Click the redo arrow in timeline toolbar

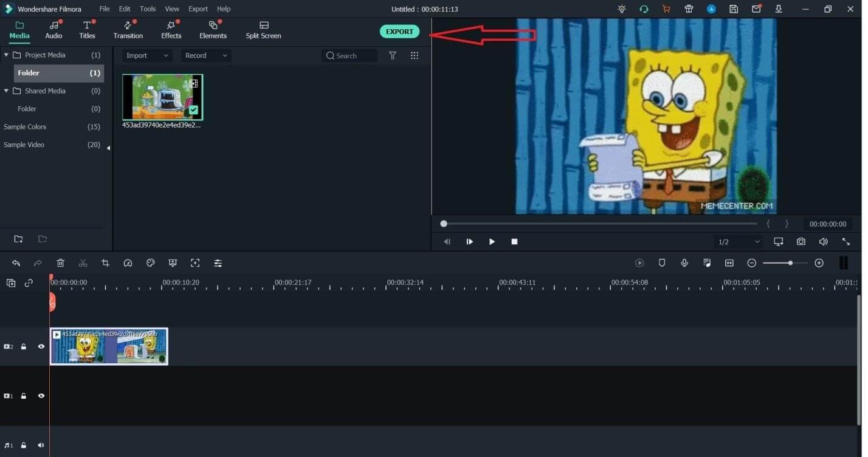(x=38, y=263)
